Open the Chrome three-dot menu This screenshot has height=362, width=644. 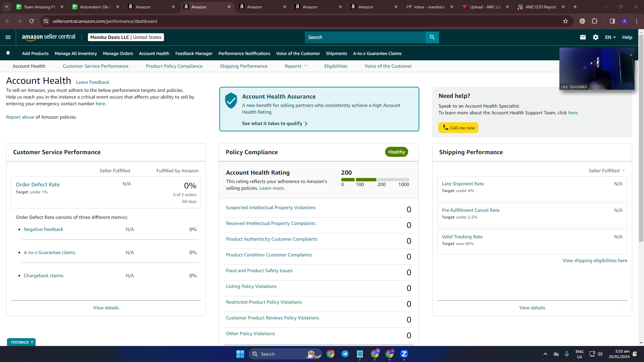[637, 21]
